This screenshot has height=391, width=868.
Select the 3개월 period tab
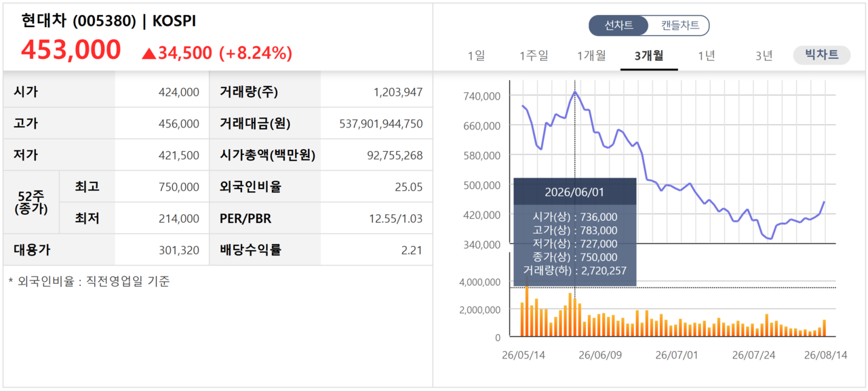click(649, 56)
